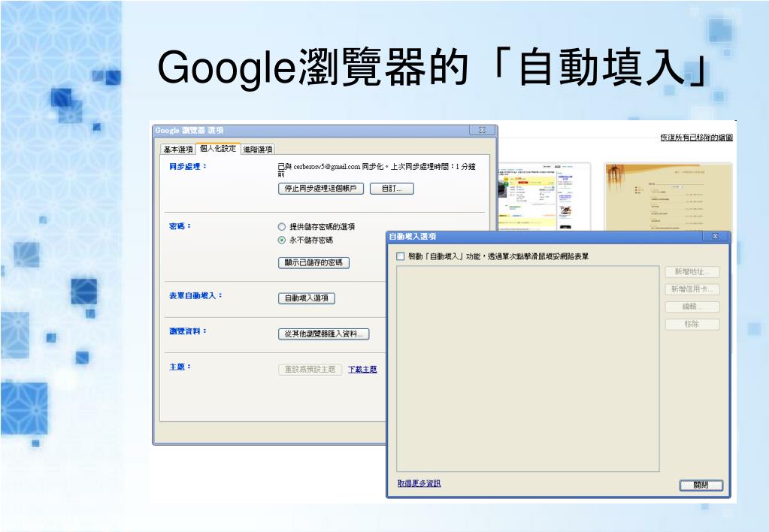Viewport: 769px width, 532px height.
Task: Open the 下載主題 link
Action: coord(362,369)
